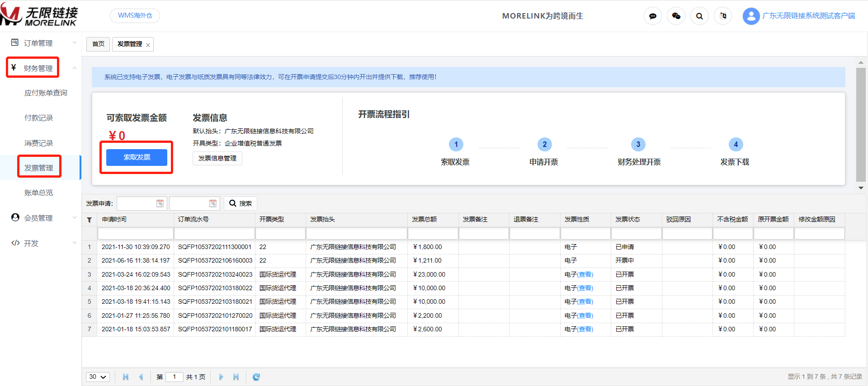Click step 4 circle 发票下载
This screenshot has height=386, width=868.
pos(736,144)
